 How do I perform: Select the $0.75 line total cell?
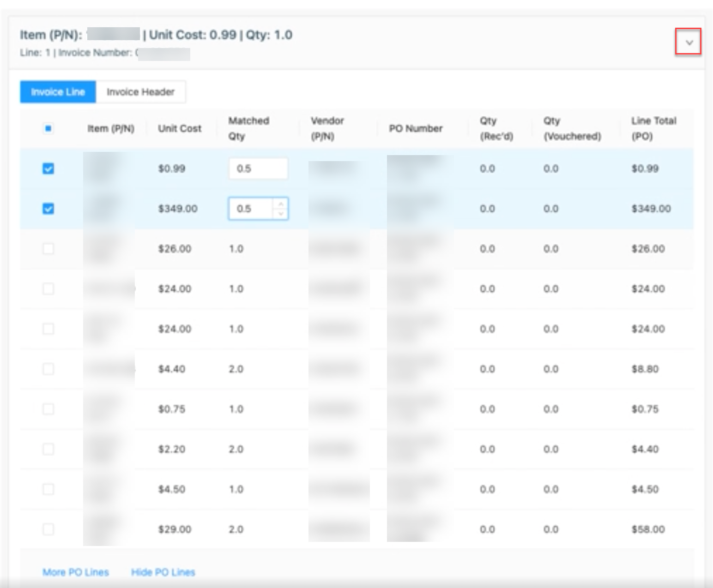click(x=645, y=409)
